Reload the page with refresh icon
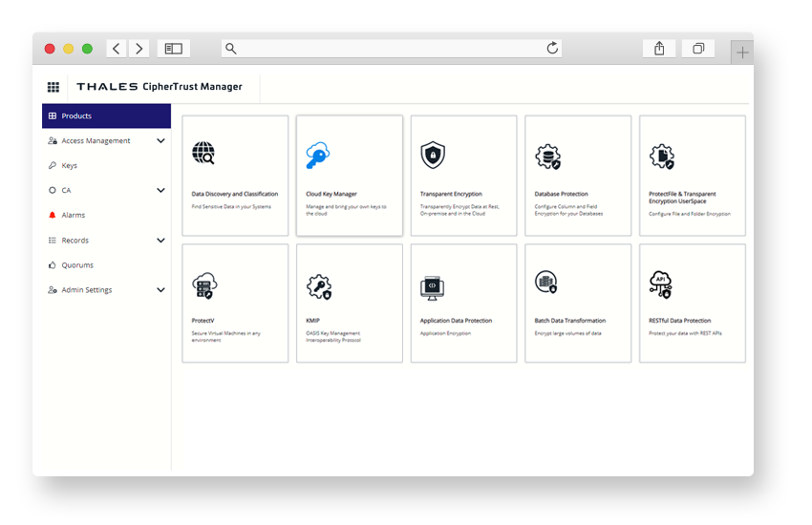The image size is (812, 525). 552,48
